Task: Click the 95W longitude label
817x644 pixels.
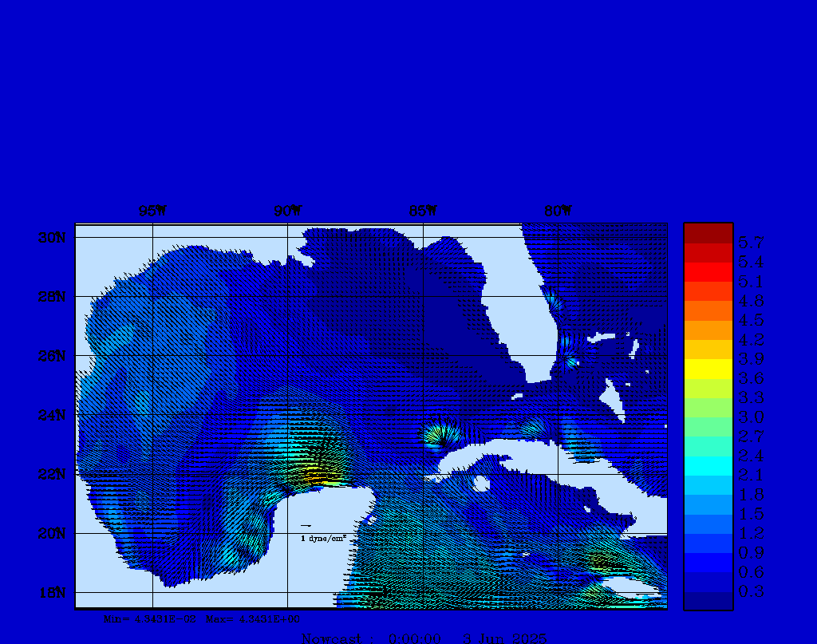Action: [x=152, y=211]
